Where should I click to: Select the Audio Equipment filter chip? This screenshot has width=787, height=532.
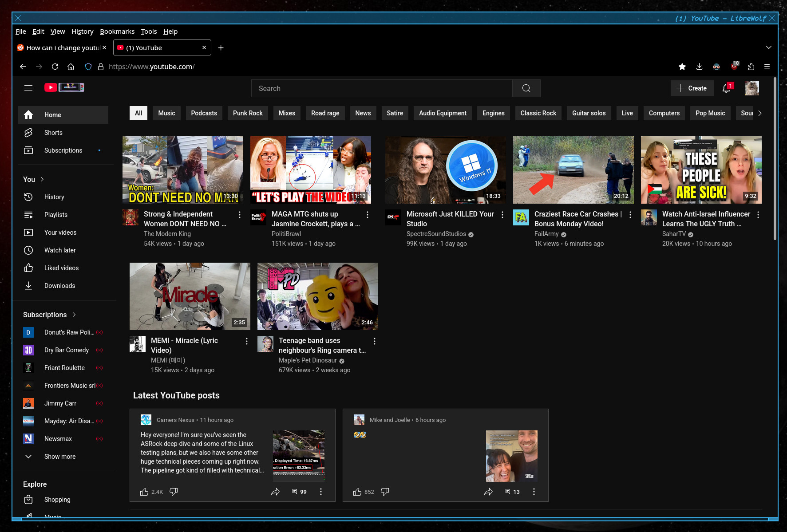point(443,113)
